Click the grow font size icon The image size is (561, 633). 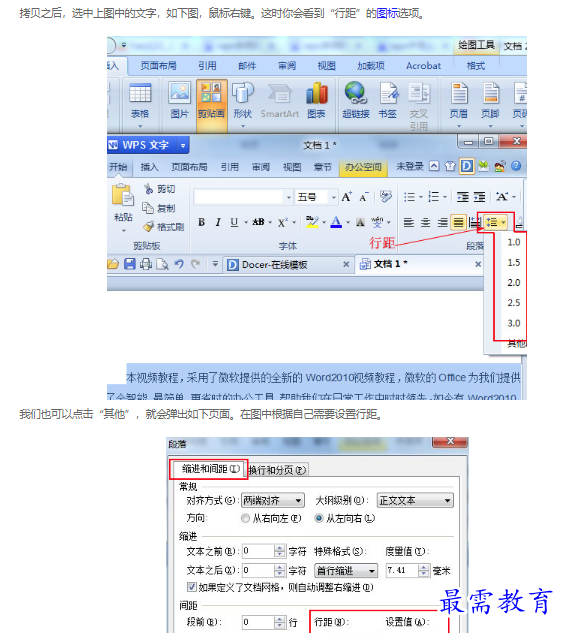[347, 197]
